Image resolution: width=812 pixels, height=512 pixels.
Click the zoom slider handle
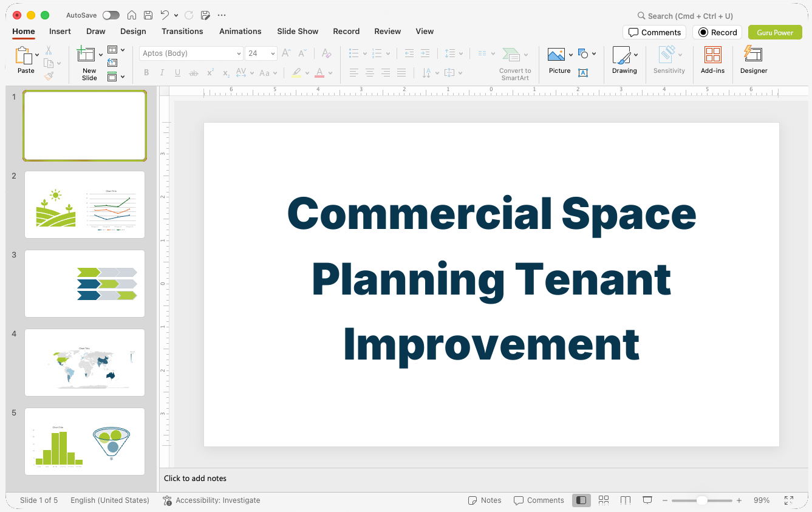coord(701,500)
